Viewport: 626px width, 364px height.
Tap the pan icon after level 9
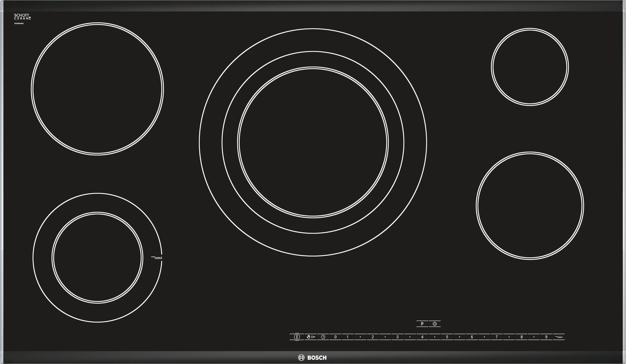pyautogui.click(x=558, y=337)
